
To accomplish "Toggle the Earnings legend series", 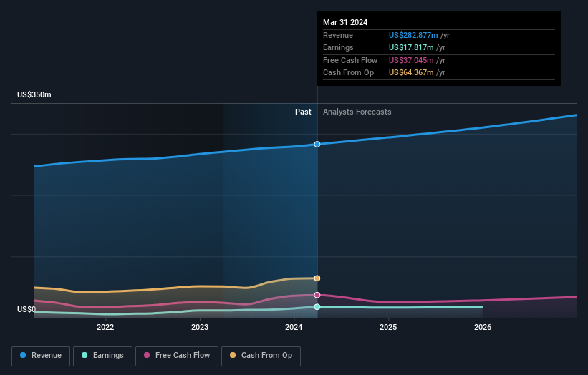I will tap(102, 356).
